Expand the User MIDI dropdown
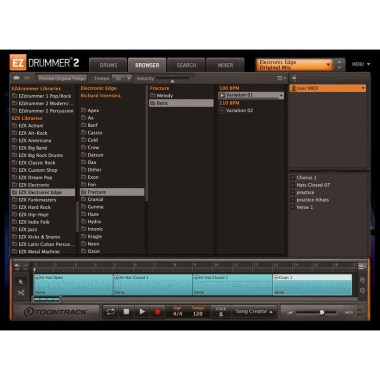Image resolution: width=380 pixels, height=380 pixels. [328, 88]
